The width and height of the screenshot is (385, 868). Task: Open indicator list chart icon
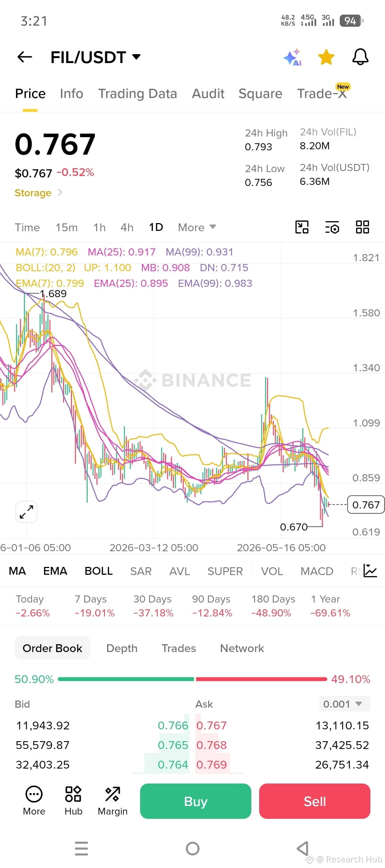(370, 571)
